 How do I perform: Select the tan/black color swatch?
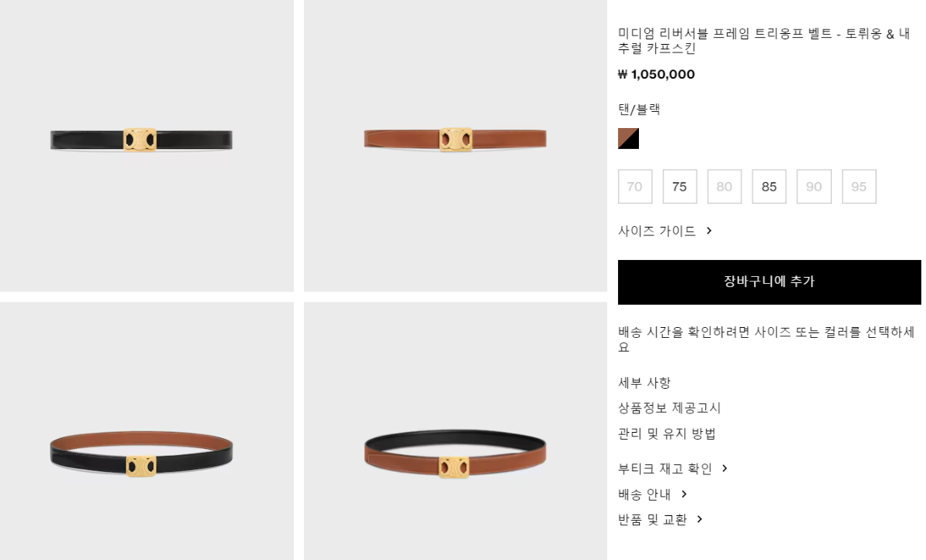coord(628,138)
